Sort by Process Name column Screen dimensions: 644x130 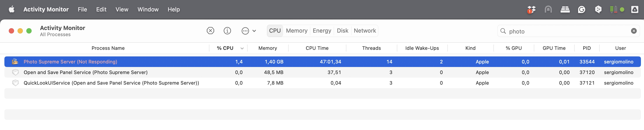[108, 48]
